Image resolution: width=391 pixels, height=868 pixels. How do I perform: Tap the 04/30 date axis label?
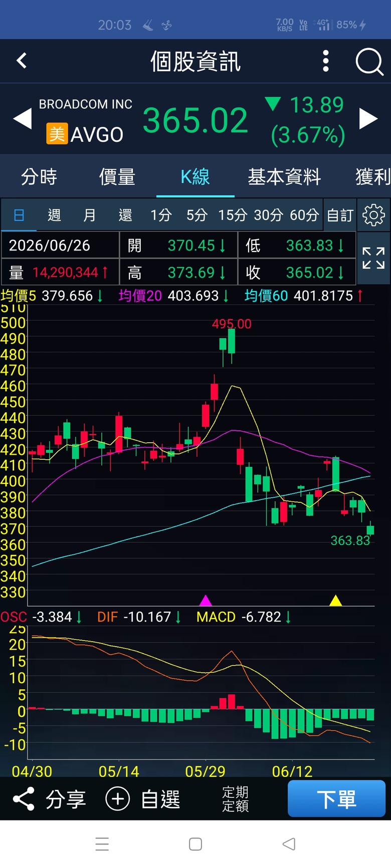32,771
